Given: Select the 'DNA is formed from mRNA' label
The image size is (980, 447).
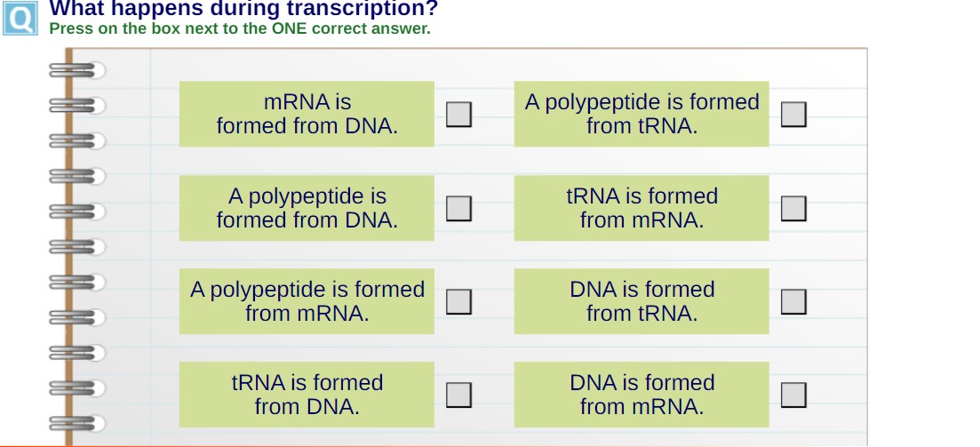Looking at the screenshot, I should point(641,395).
